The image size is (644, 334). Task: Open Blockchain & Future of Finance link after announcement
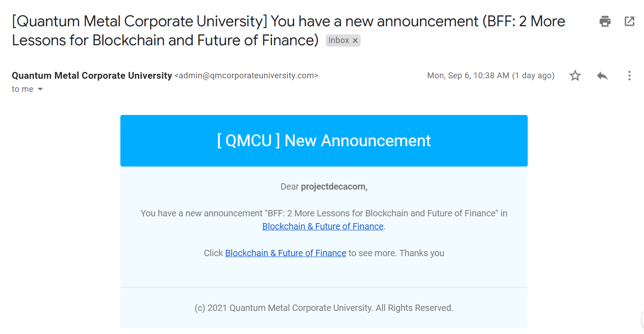coord(323,226)
